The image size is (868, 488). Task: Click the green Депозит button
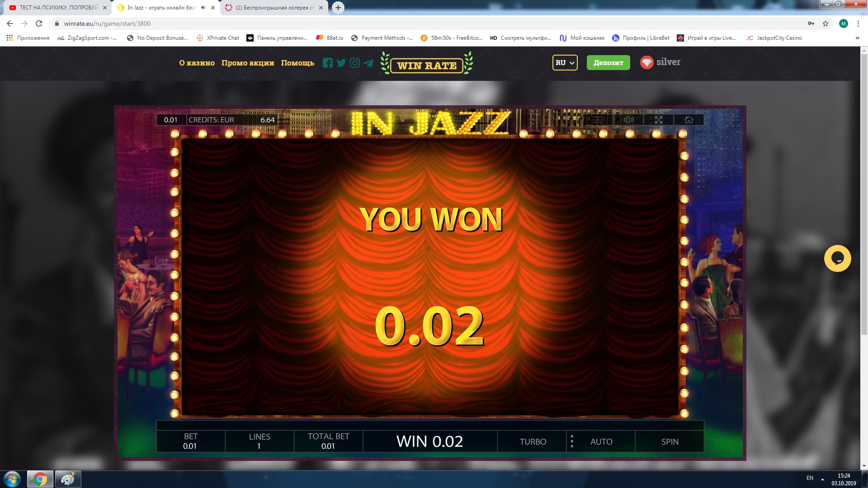(x=608, y=63)
